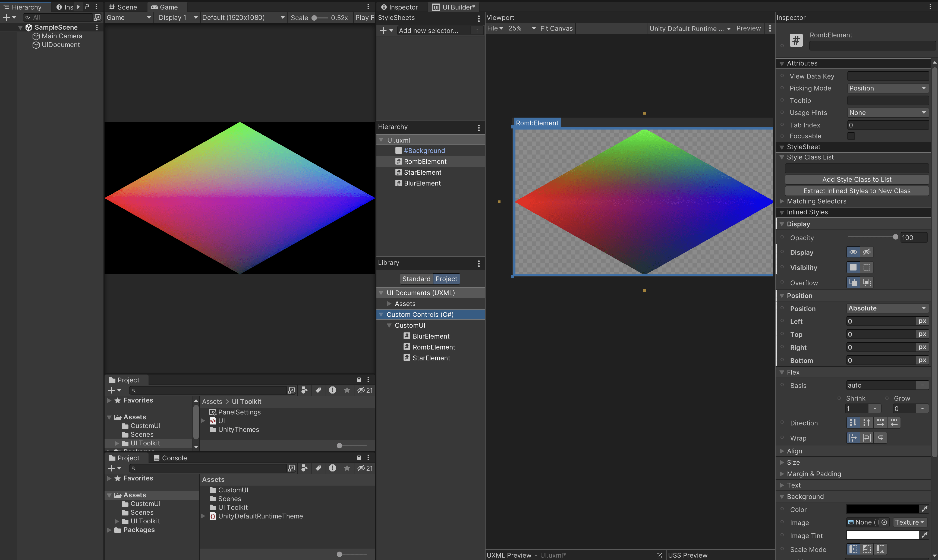
Task: Open the Viewport toolbar more options menu
Action: [770, 28]
